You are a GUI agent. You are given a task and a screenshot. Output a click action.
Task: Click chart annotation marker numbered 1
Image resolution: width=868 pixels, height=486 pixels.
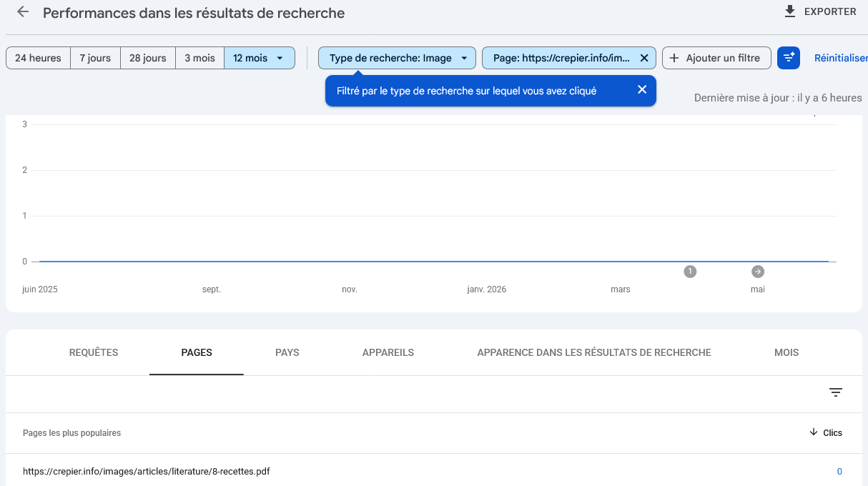pos(690,272)
